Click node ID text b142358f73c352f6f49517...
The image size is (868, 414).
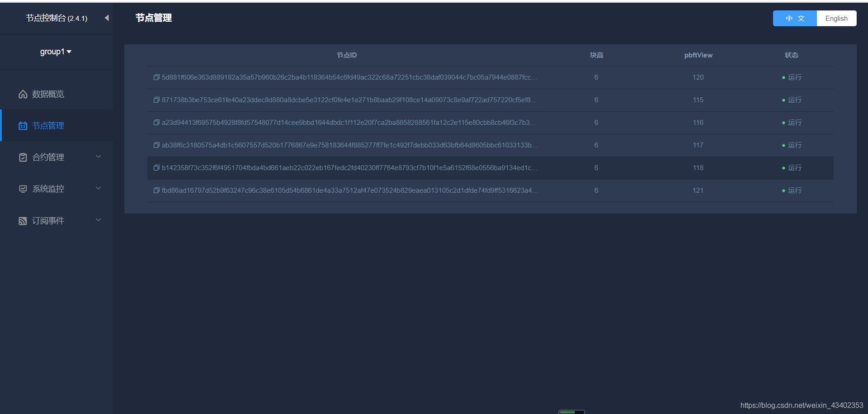coord(350,168)
